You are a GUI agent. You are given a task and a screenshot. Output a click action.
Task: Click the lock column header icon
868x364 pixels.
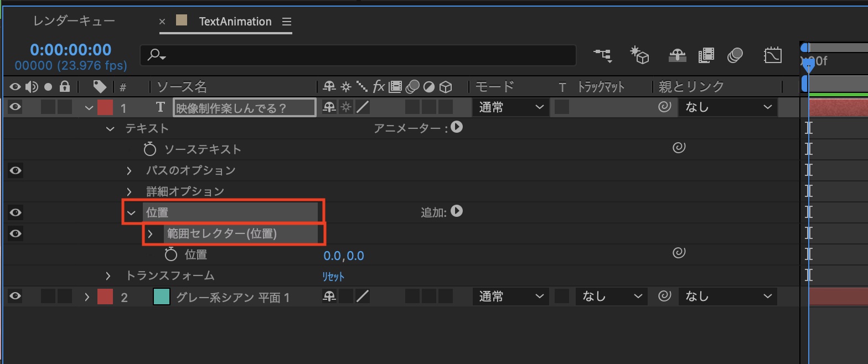pos(65,86)
